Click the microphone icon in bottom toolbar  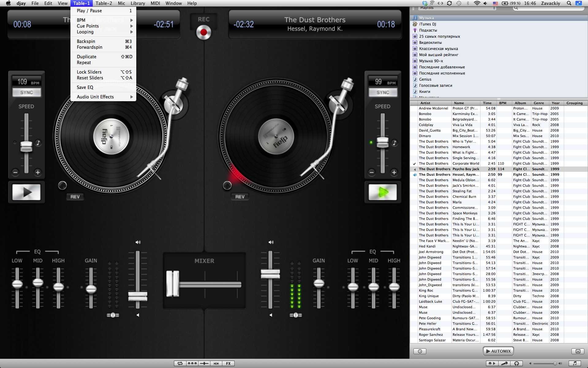click(x=504, y=363)
